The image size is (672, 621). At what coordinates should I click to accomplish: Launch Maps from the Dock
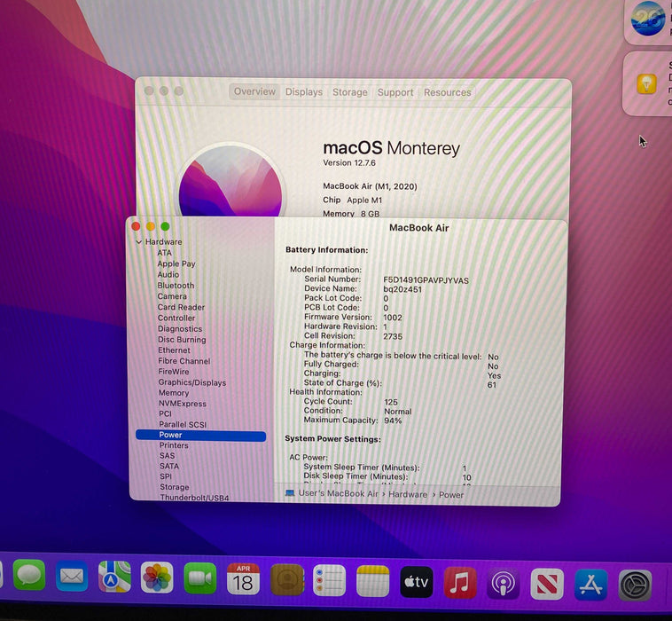point(114,577)
